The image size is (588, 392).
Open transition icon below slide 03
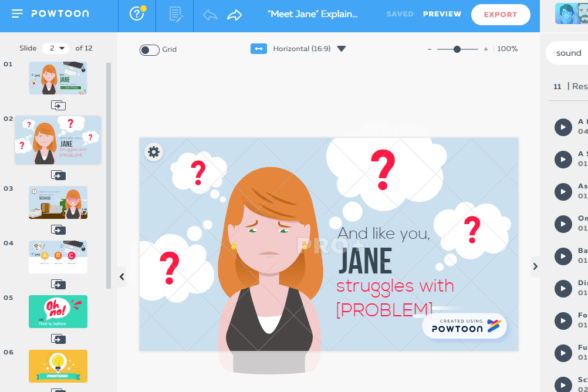coord(58,229)
